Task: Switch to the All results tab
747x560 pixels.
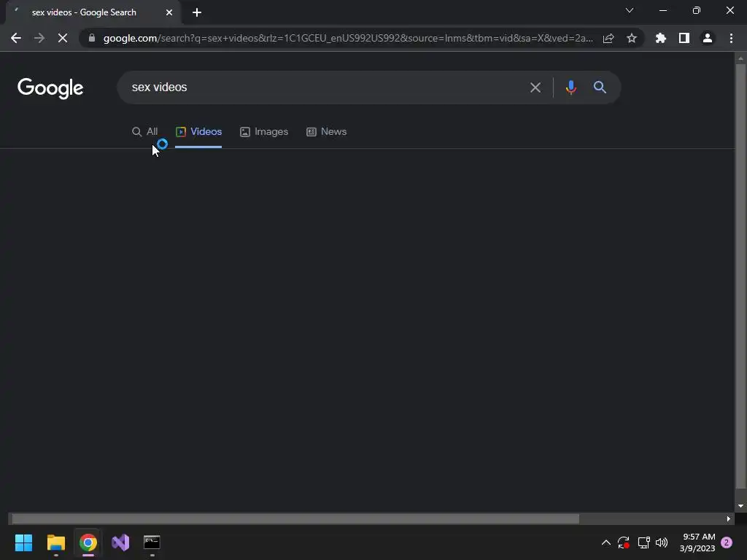Action: [145, 132]
